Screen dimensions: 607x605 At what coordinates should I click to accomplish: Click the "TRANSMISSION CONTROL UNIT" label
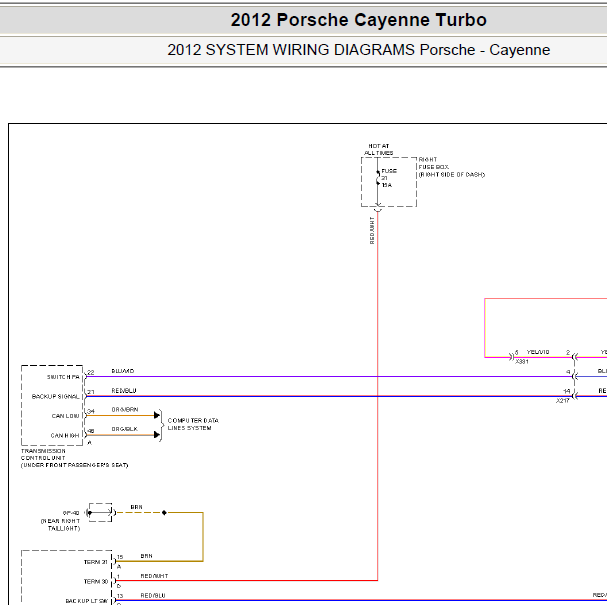point(43,454)
